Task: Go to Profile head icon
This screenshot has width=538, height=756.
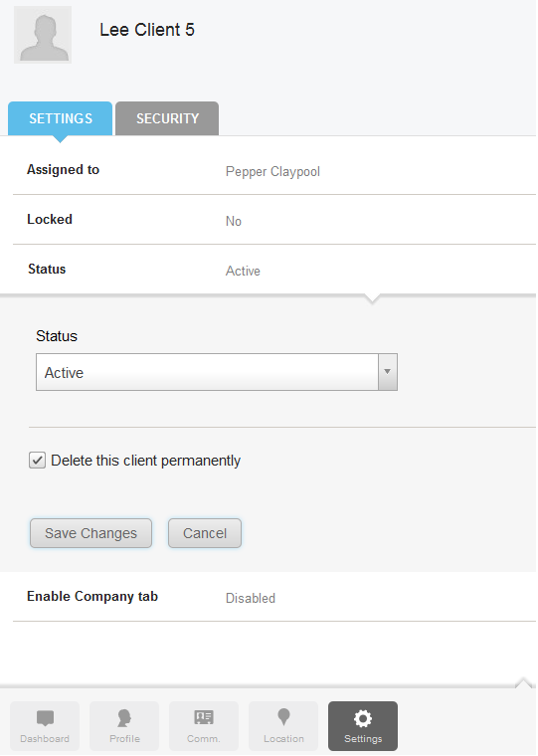Action: (x=124, y=718)
